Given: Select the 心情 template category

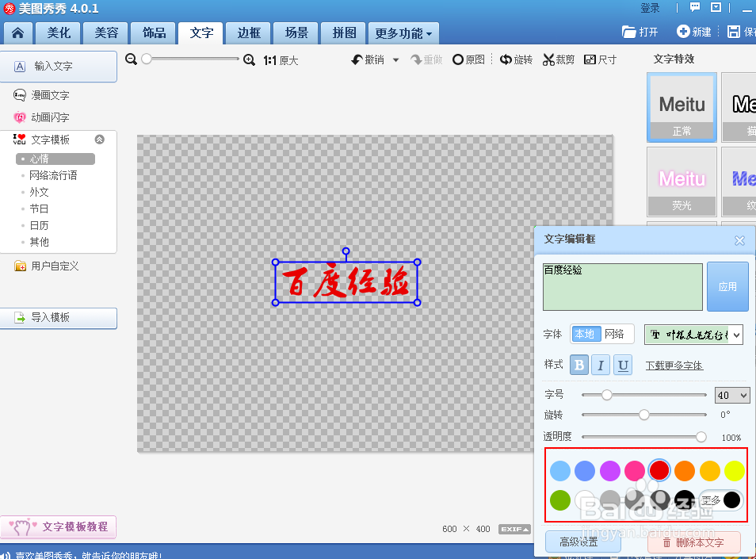Looking at the screenshot, I should pos(55,159).
